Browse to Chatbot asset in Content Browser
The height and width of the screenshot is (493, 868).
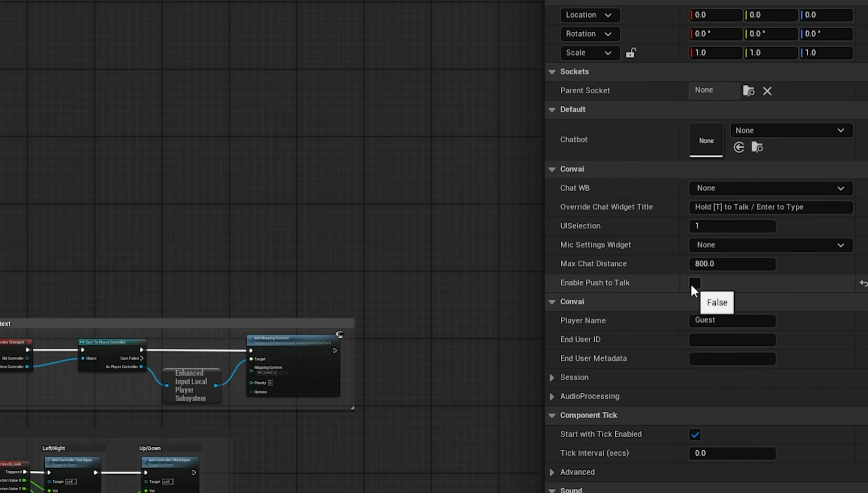pos(757,147)
